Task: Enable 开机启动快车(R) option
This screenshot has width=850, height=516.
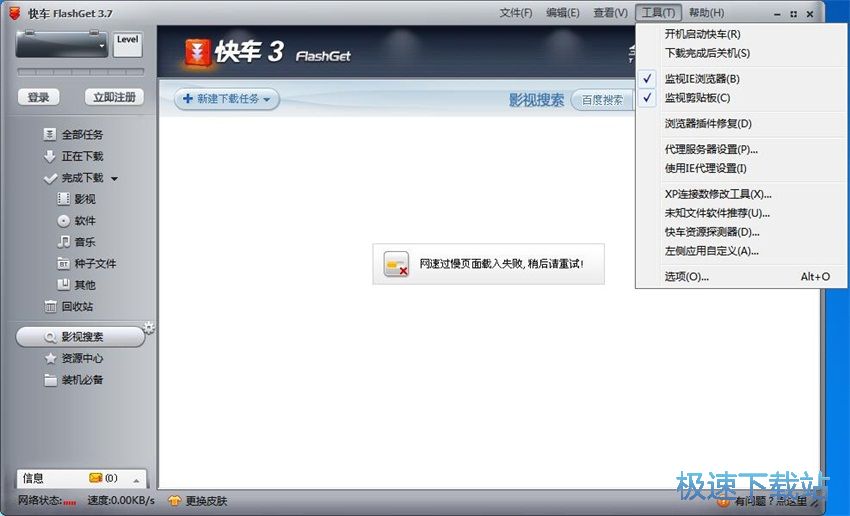Action: point(703,34)
